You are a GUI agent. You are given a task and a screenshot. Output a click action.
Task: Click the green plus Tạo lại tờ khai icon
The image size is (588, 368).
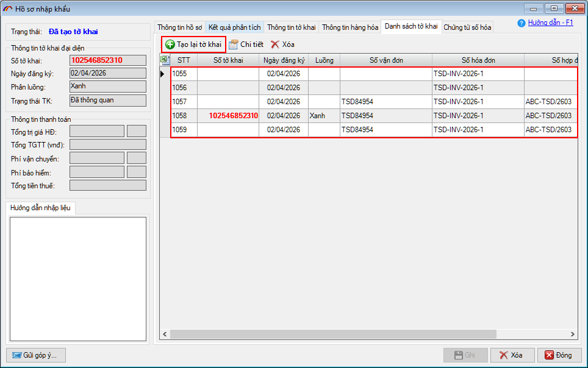coord(170,44)
